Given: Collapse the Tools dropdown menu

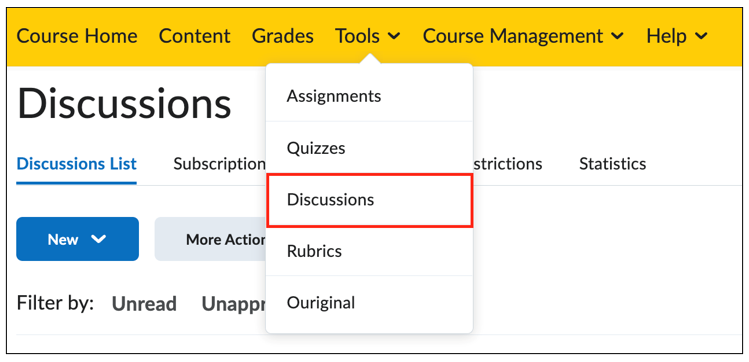Looking at the screenshot, I should pos(367,36).
